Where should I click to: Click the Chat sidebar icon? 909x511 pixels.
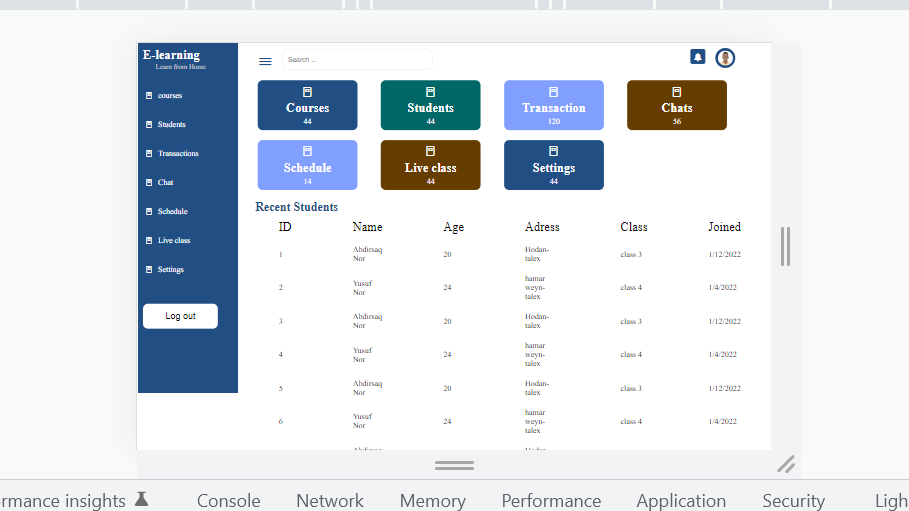coord(149,182)
